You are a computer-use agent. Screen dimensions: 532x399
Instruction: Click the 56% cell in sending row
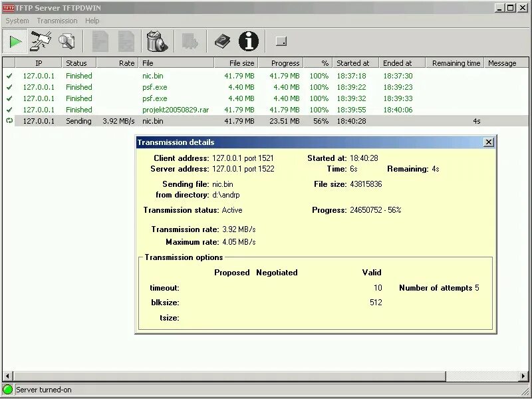pyautogui.click(x=321, y=121)
